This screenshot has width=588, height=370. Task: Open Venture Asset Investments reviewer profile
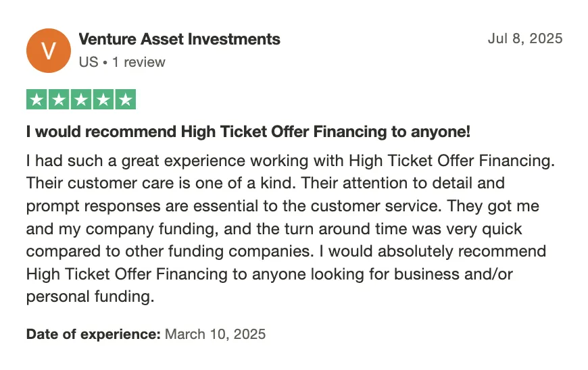pos(179,39)
